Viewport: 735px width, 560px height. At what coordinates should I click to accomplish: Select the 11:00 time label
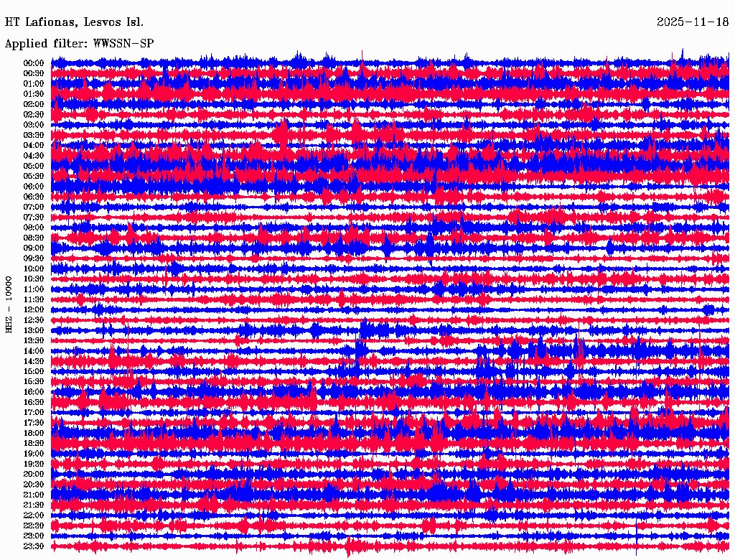[33, 289]
